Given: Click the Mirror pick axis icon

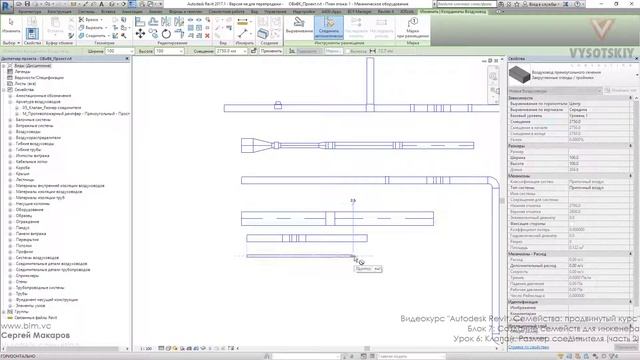Looking at the screenshot, I should [166, 22].
